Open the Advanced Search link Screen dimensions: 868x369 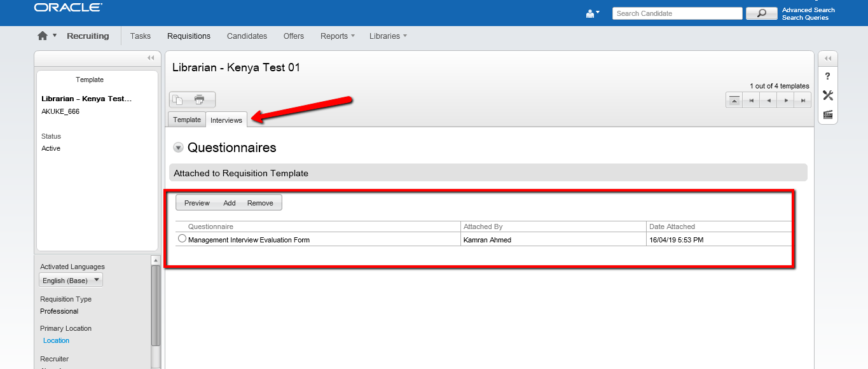pyautogui.click(x=808, y=10)
